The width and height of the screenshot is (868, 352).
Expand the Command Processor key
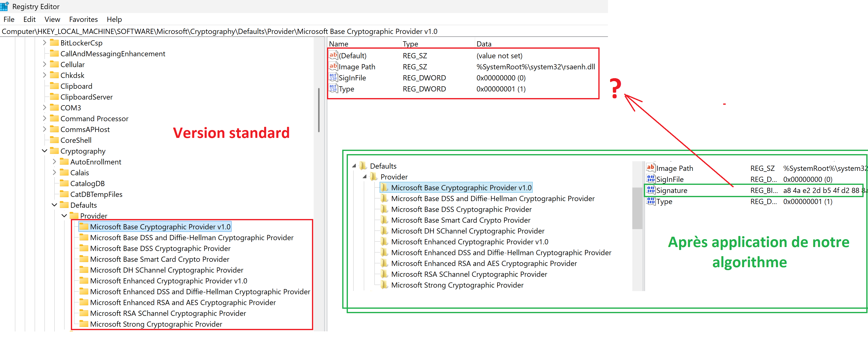coord(45,118)
